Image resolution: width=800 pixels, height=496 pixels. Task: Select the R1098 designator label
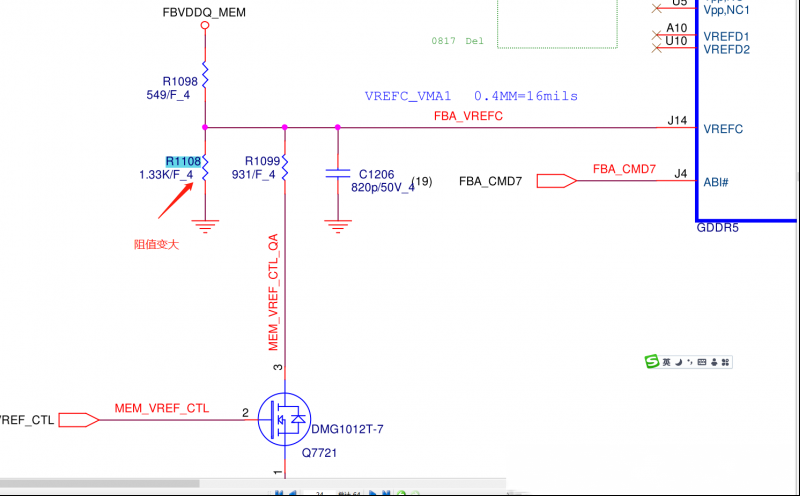180,81
